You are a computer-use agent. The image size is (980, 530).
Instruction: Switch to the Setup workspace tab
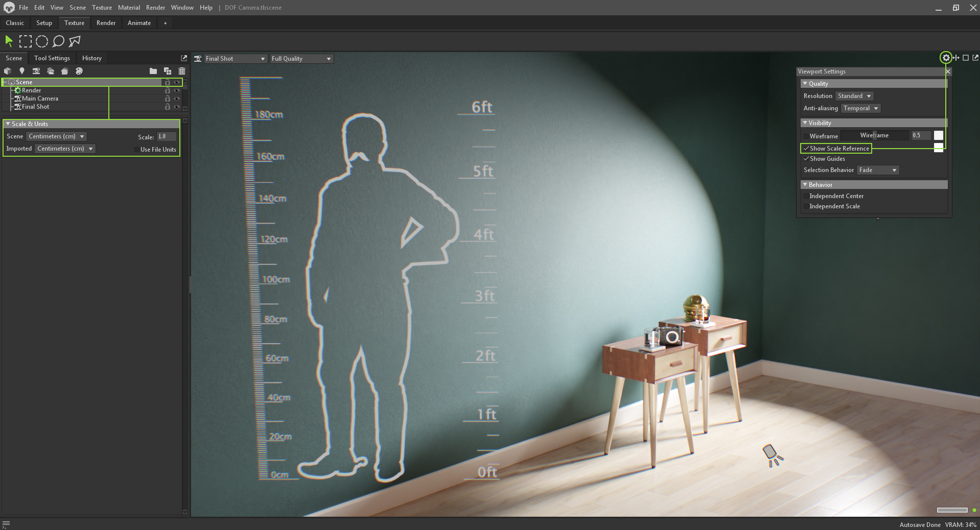coord(44,23)
